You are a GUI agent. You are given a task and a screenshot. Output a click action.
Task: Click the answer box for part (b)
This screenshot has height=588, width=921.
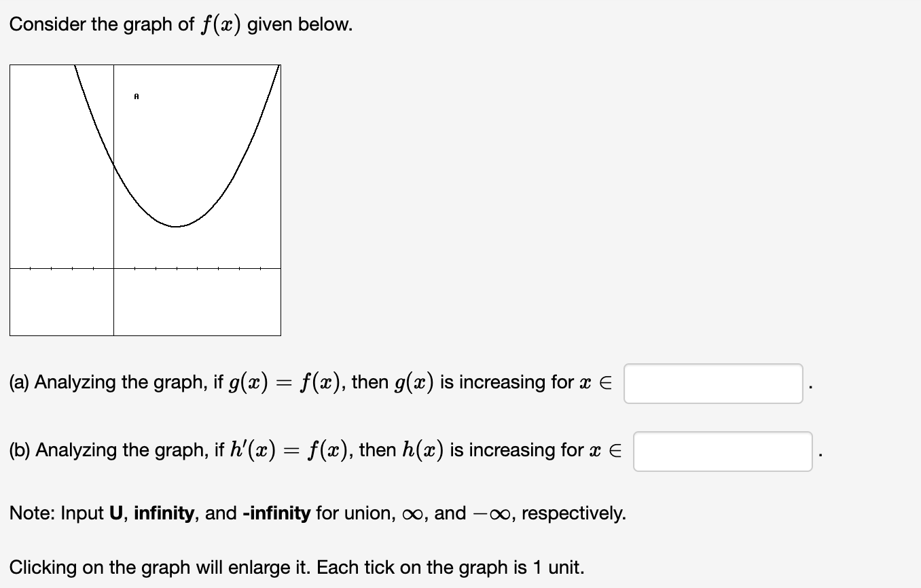click(723, 451)
